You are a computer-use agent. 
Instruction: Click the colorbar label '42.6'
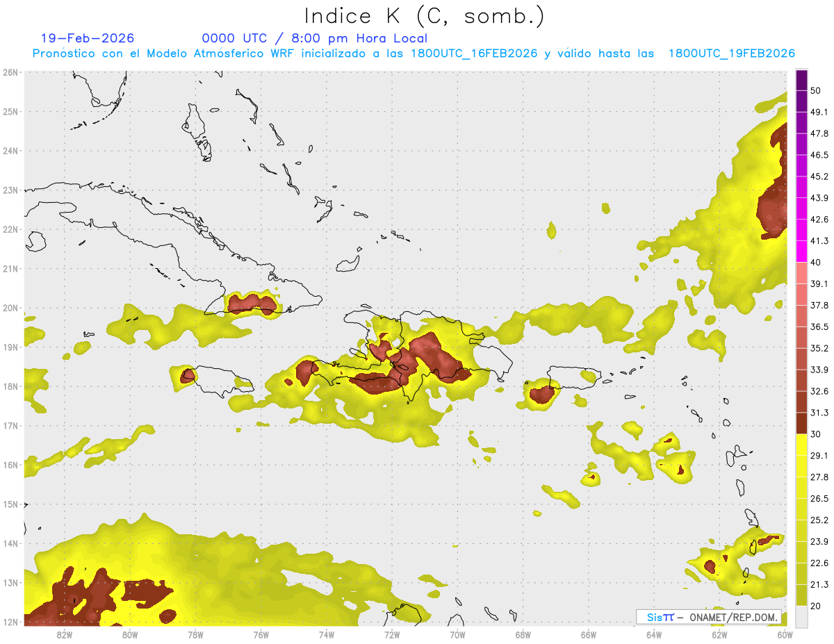click(x=819, y=220)
